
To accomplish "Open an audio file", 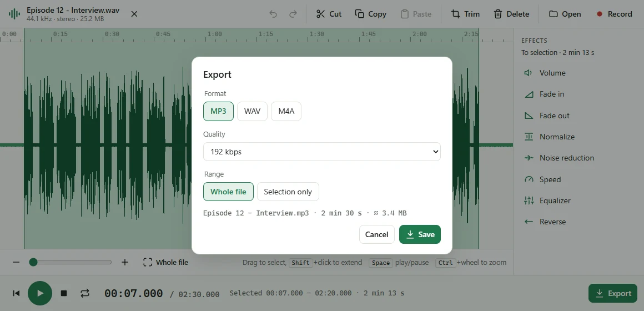I will point(565,14).
